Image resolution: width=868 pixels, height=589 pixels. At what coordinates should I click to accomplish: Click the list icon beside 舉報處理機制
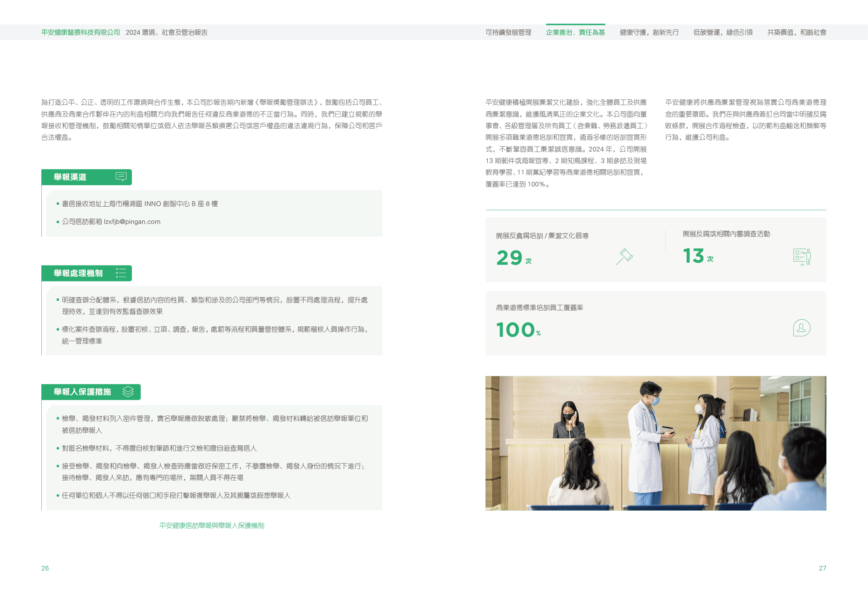[121, 273]
